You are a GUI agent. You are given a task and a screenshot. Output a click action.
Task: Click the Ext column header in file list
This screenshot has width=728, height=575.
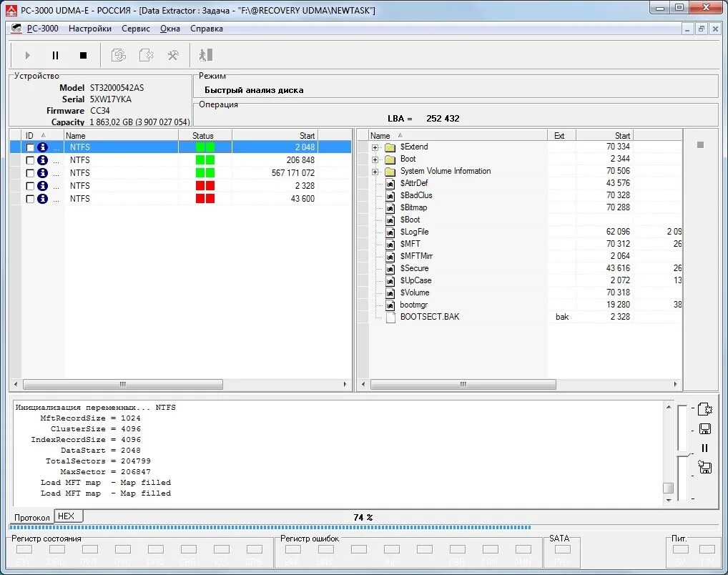coord(561,136)
